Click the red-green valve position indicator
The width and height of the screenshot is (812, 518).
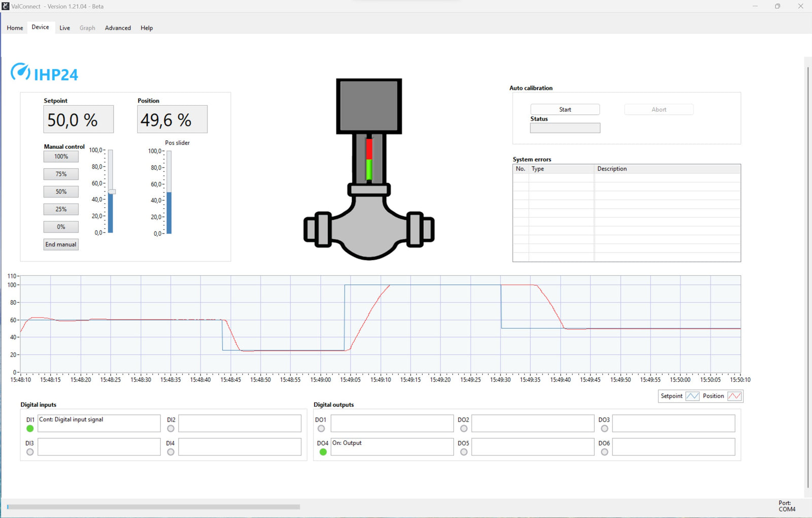click(369, 158)
